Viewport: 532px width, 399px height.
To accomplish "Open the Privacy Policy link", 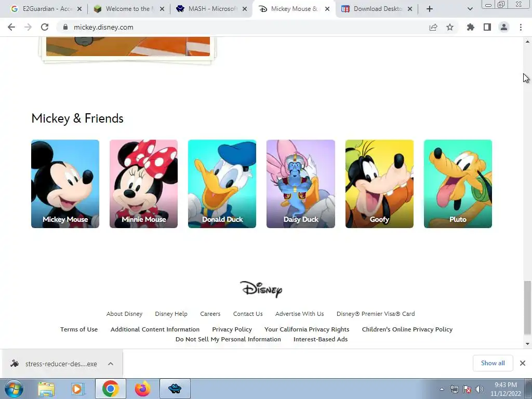I will pos(232,329).
